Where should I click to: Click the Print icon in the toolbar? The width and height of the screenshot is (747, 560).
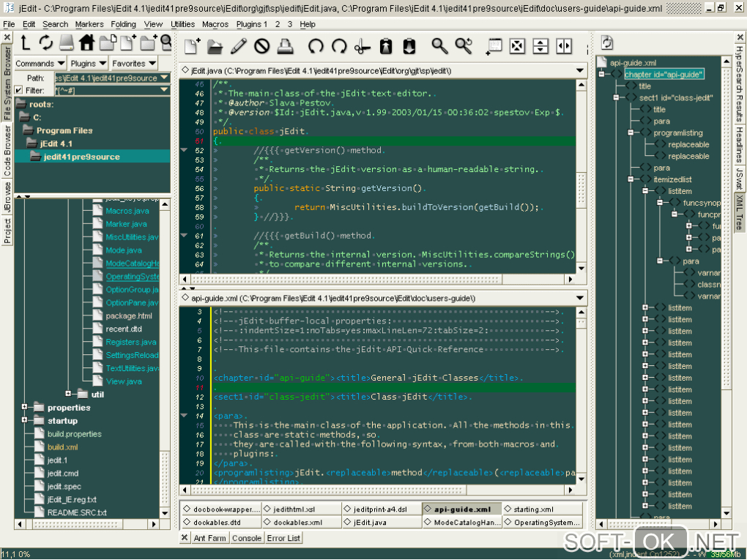[286, 46]
